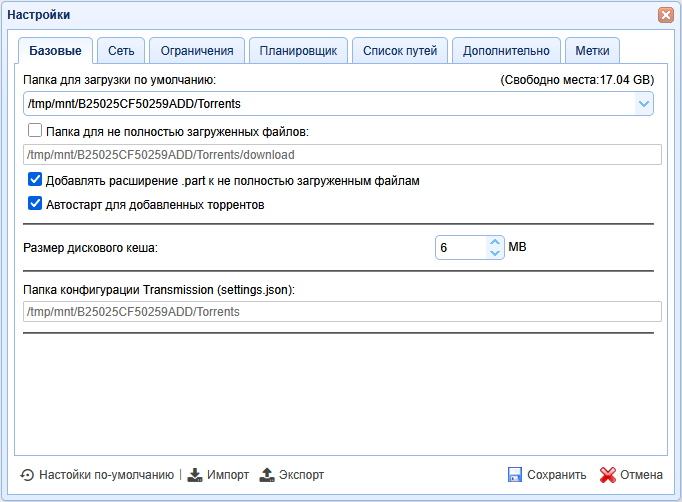Click the red X Cancel icon
682x502 pixels.
(x=607, y=475)
